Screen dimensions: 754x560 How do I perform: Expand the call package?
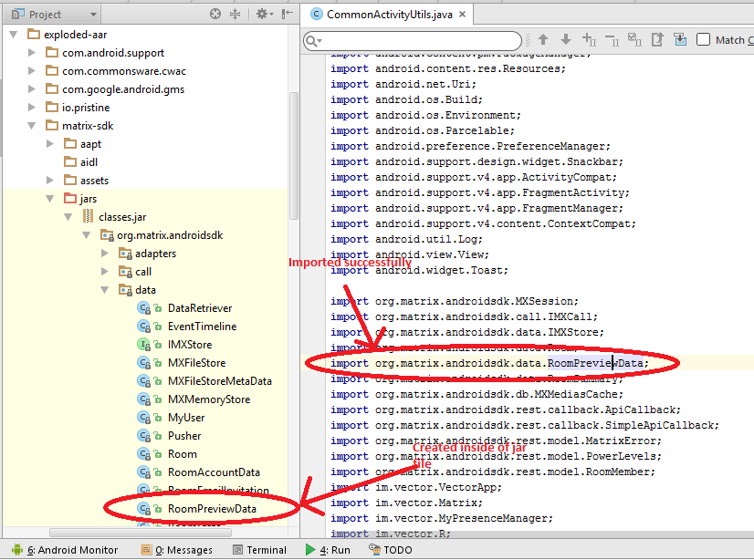(104, 272)
